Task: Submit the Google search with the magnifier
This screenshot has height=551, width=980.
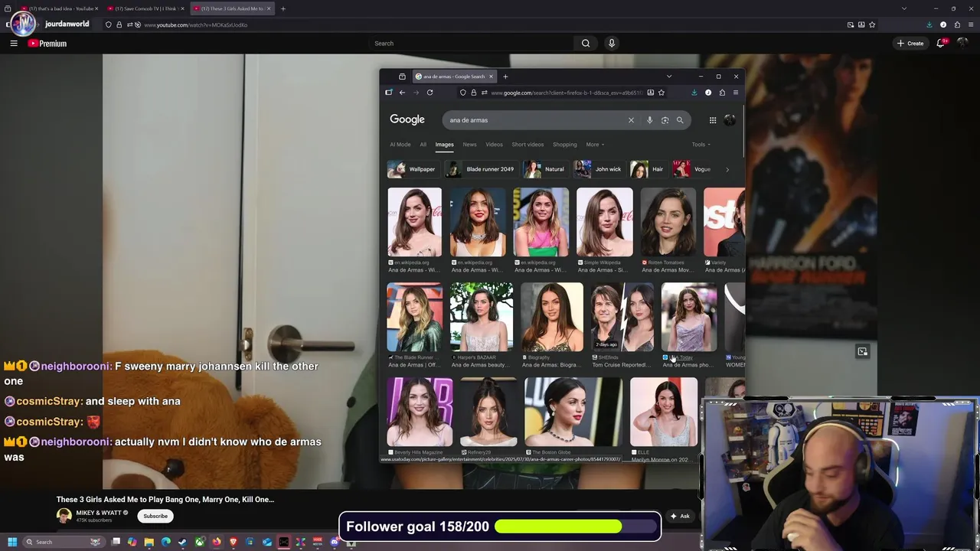Action: tap(680, 120)
